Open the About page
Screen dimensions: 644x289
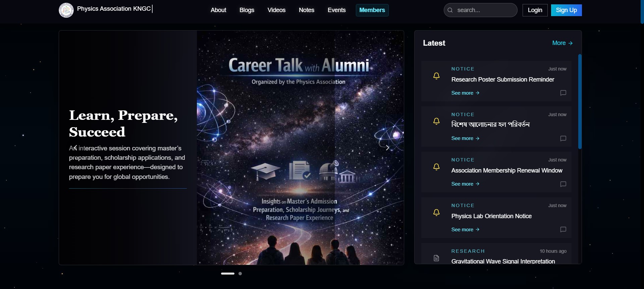[x=218, y=10]
